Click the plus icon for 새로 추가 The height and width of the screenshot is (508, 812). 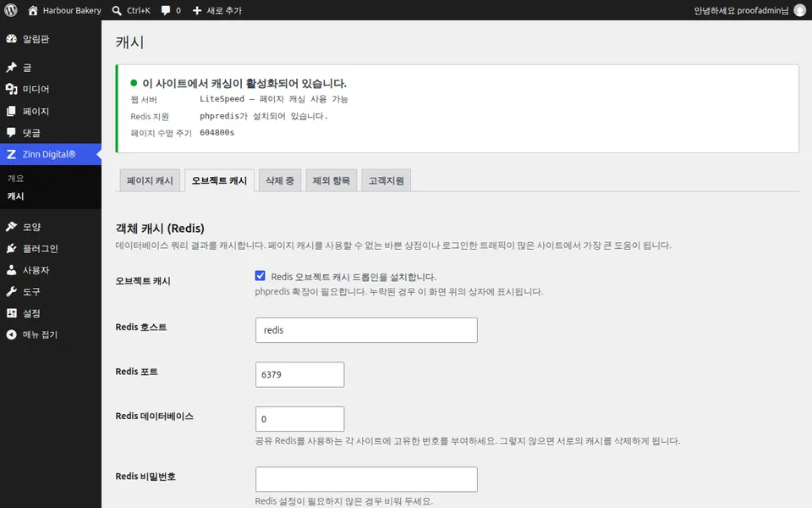(197, 10)
